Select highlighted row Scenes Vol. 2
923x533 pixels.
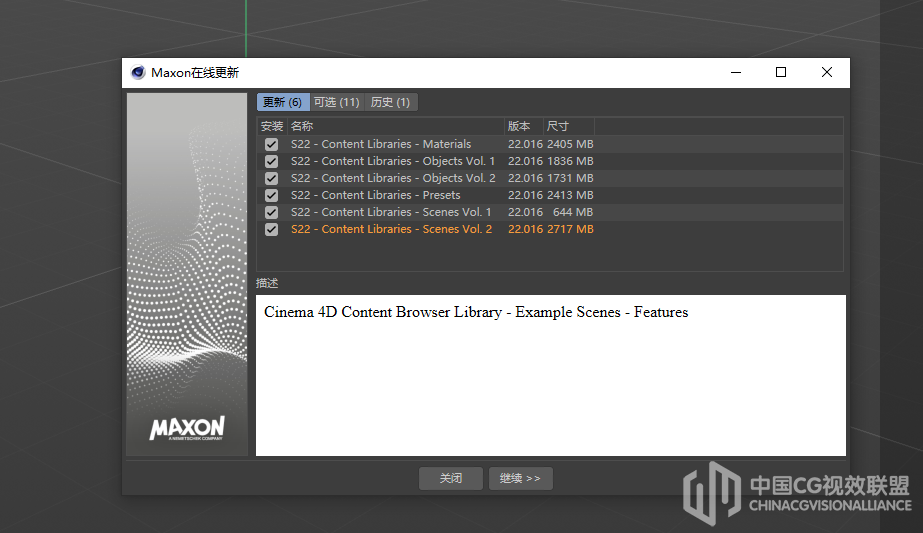click(550, 230)
